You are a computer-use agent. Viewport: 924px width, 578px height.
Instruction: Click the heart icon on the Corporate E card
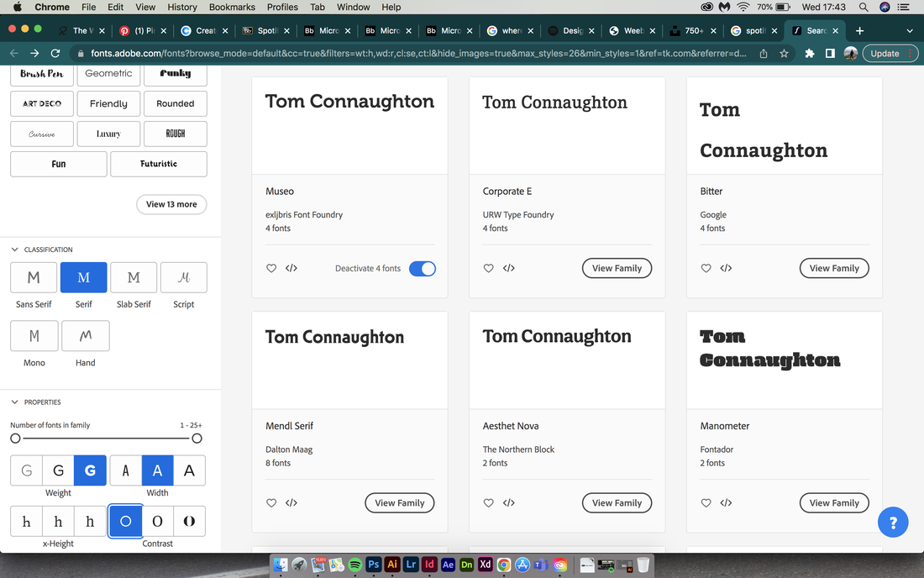[489, 268]
